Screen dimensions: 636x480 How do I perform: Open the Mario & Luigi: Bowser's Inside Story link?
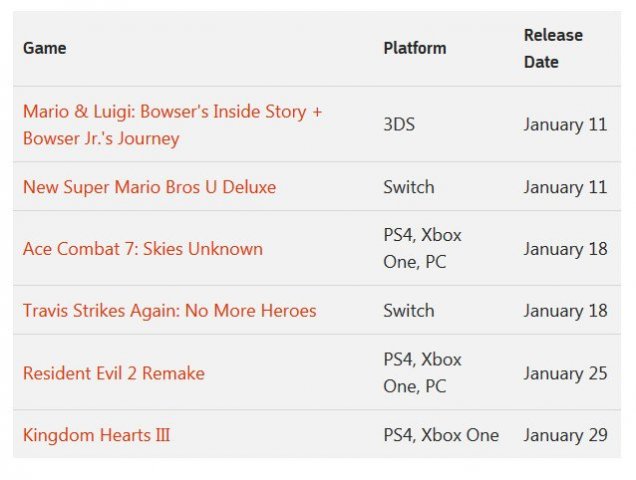click(172, 112)
